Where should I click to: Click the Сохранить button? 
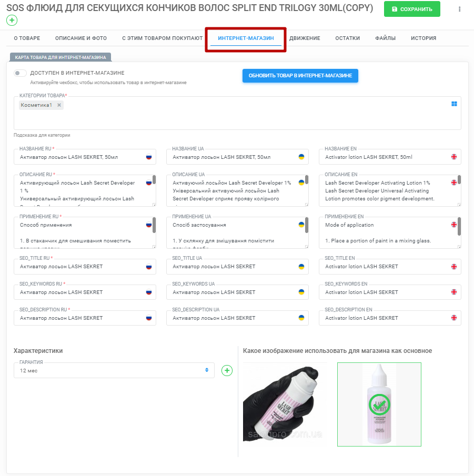coord(412,9)
